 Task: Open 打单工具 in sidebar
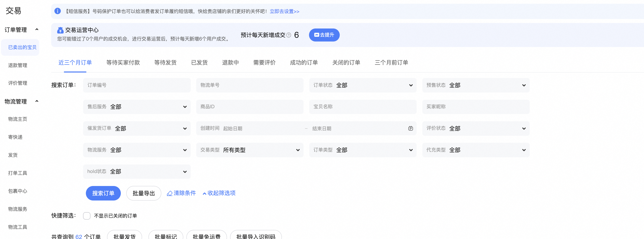point(17,173)
